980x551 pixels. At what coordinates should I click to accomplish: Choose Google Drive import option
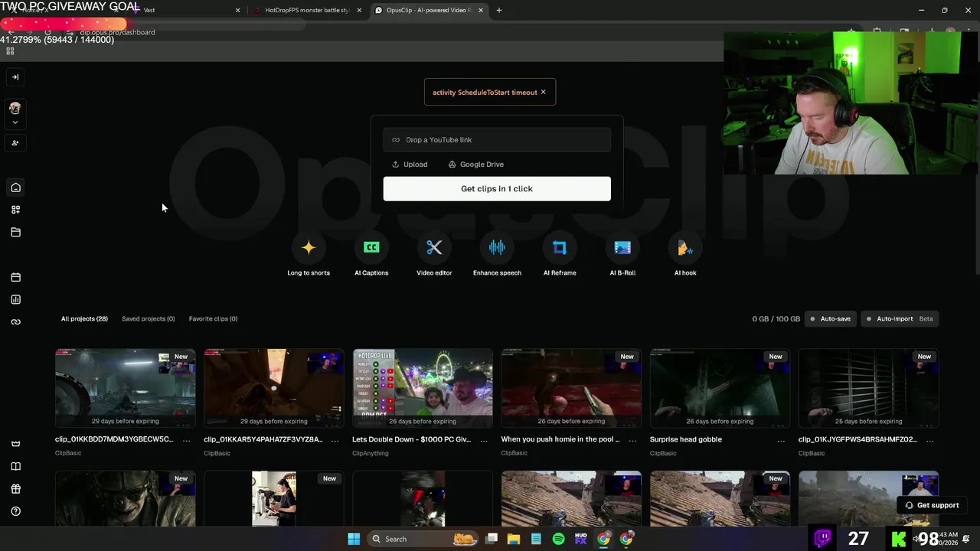pos(475,165)
